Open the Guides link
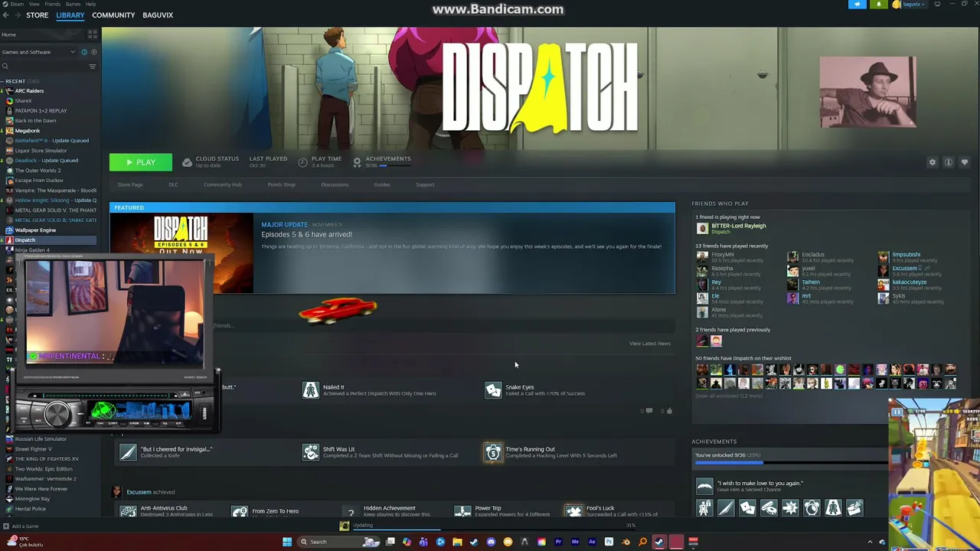The height and width of the screenshot is (551, 980). [382, 184]
